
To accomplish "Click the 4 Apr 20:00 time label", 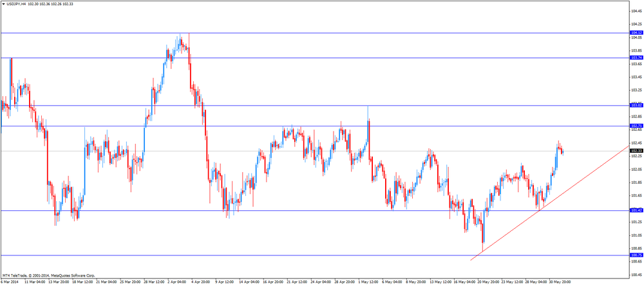I will coord(202,282).
